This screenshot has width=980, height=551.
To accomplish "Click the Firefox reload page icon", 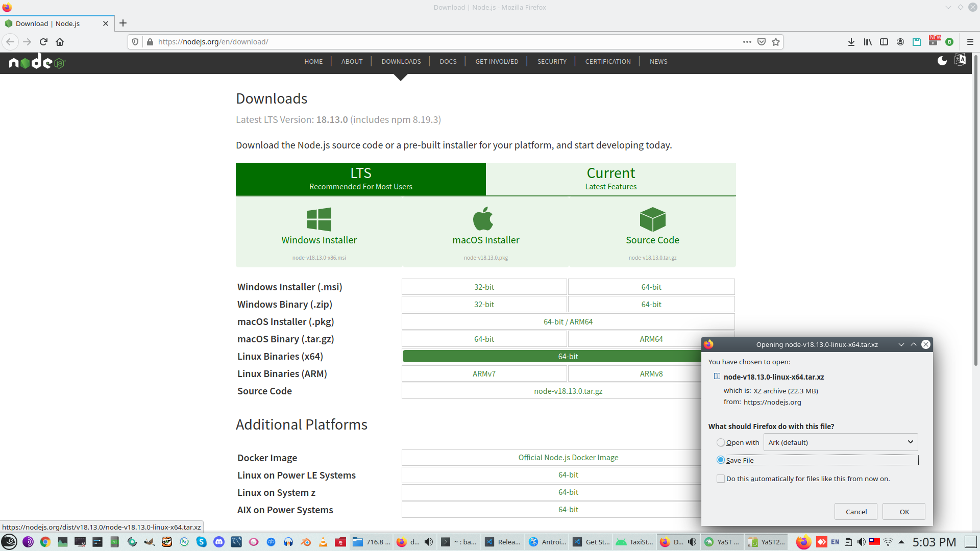I will click(43, 42).
